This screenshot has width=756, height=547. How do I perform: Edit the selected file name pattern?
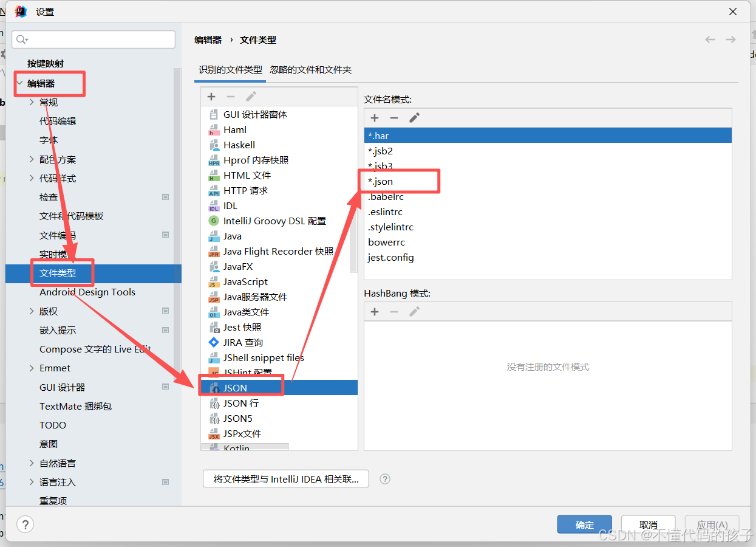(x=414, y=118)
